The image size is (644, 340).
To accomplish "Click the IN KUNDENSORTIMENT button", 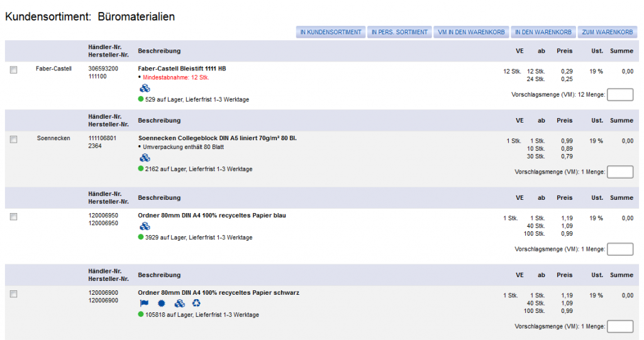I will pyautogui.click(x=331, y=32).
